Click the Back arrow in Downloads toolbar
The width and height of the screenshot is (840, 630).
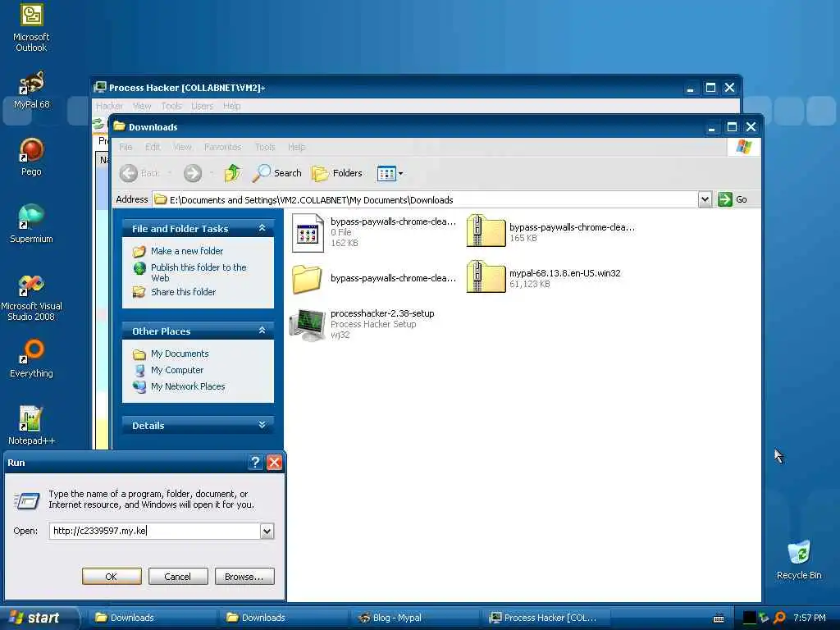pyautogui.click(x=139, y=173)
